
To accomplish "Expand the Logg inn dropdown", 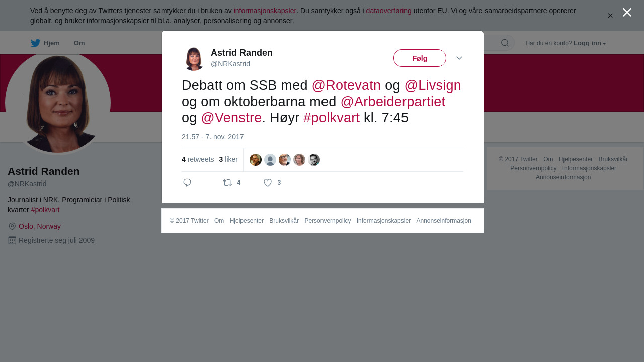I will point(590,43).
